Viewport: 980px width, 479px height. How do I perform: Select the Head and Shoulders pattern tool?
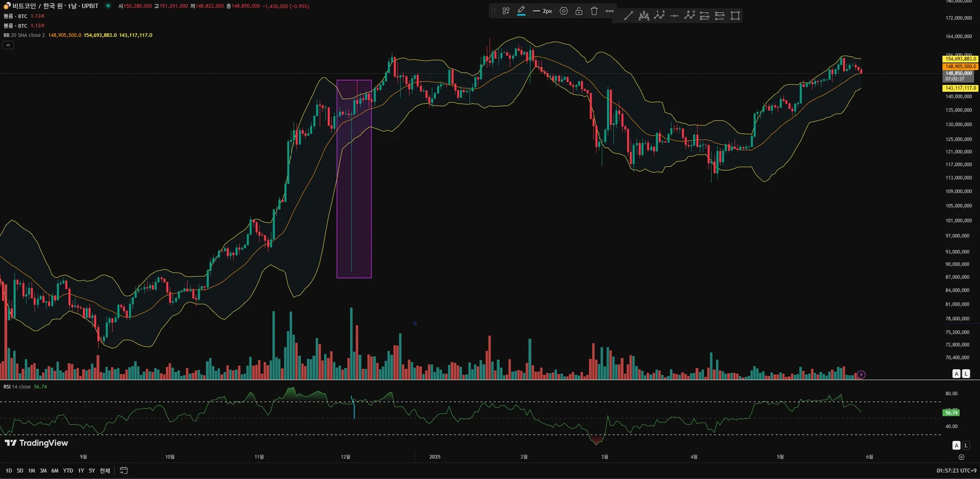tap(644, 16)
